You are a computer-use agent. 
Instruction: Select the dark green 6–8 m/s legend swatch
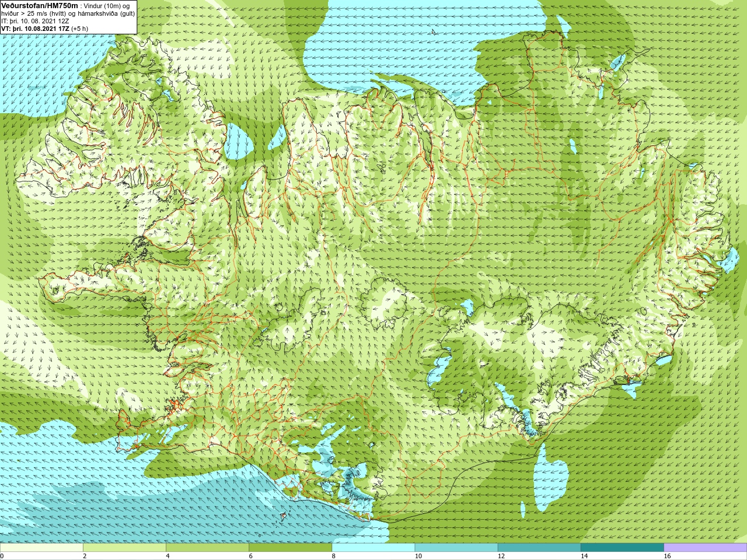[x=290, y=548]
